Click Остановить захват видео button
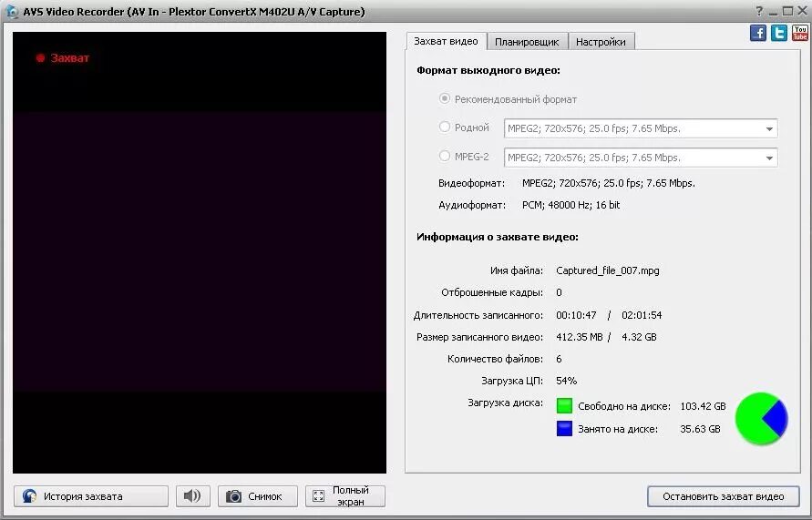 pyautogui.click(x=723, y=496)
